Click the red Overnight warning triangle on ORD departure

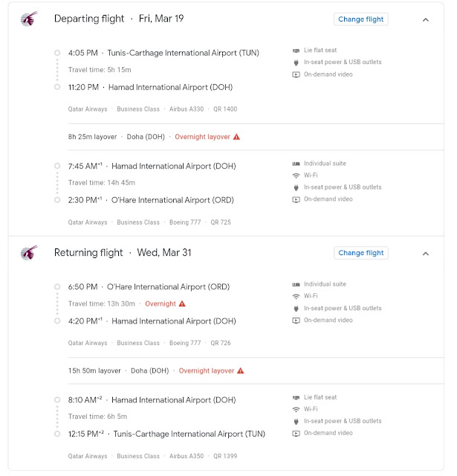(x=182, y=303)
